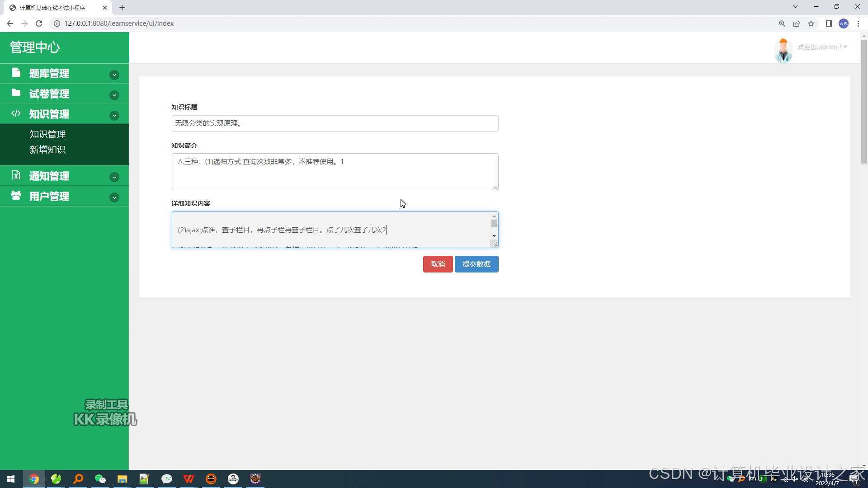Open WeChat from the taskbar

tap(100, 479)
